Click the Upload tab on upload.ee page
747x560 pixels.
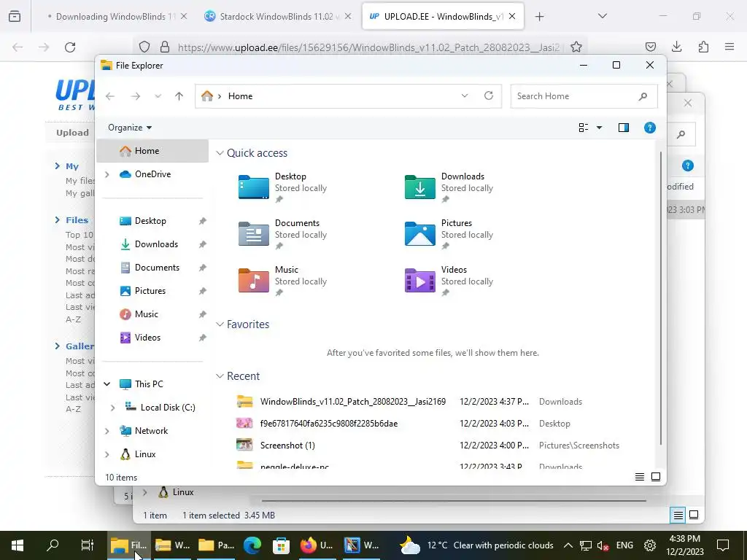pyautogui.click(x=72, y=133)
